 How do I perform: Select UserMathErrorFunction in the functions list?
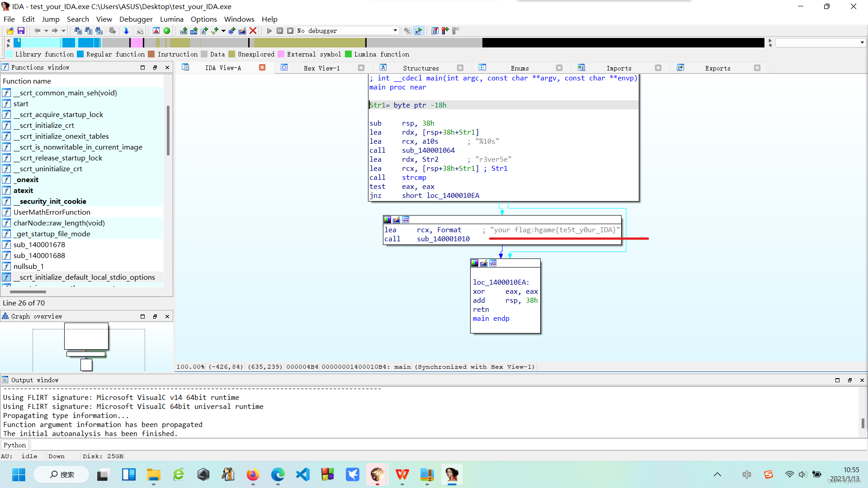coord(82,212)
